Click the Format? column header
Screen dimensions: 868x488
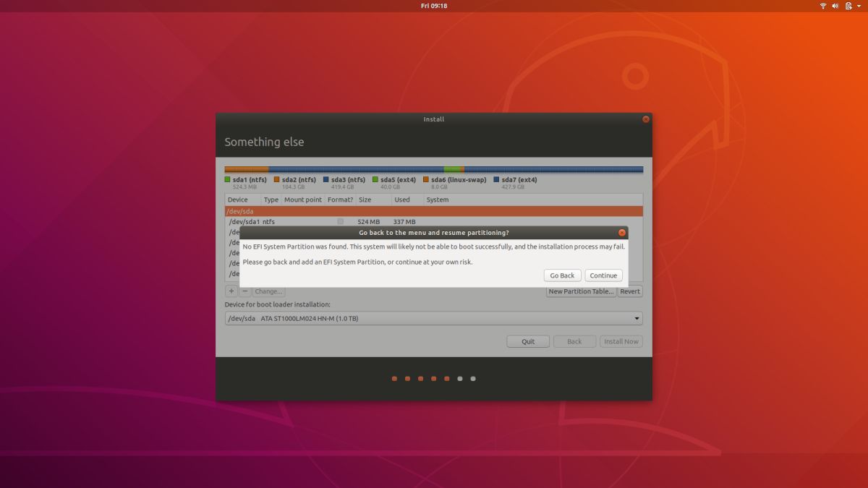click(x=341, y=200)
